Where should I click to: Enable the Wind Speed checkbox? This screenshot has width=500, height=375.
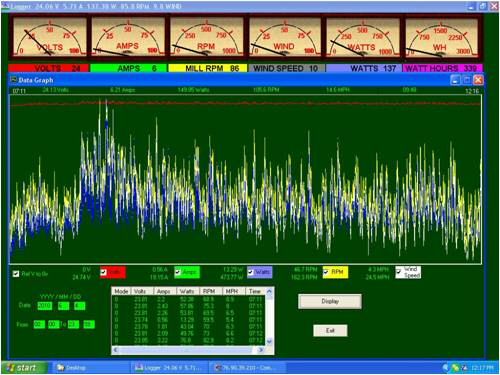[x=399, y=272]
